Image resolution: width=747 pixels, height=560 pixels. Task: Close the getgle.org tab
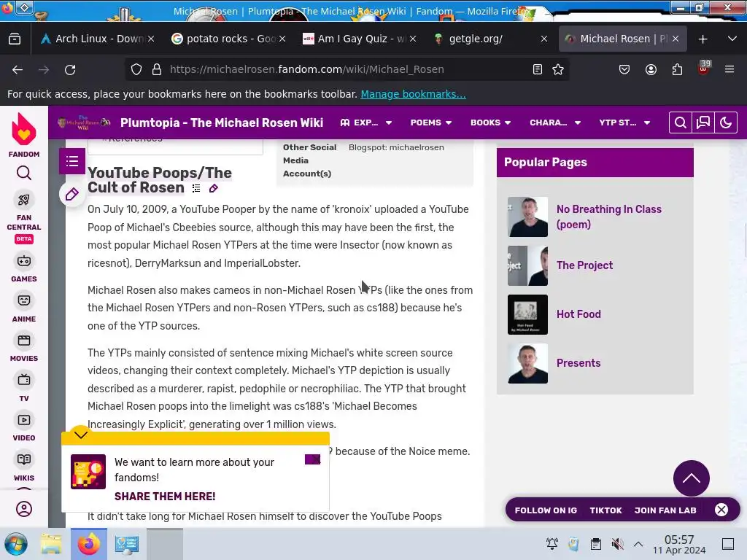[544, 39]
